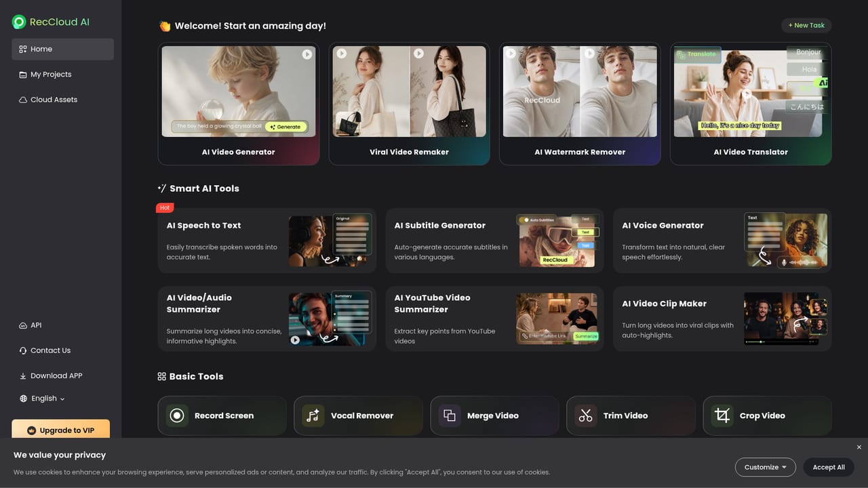Image resolution: width=868 pixels, height=488 pixels.
Task: Click the 'Smart AI Tools' section heading
Action: click(204, 188)
